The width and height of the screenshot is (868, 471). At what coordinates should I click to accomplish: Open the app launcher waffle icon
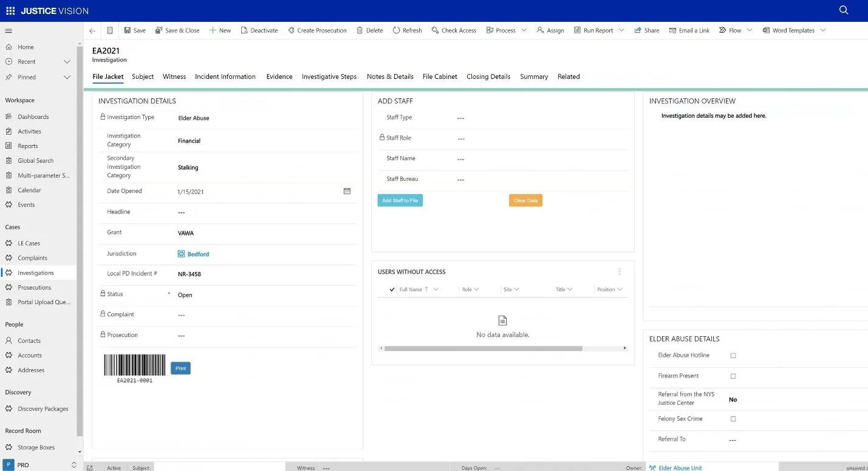pyautogui.click(x=10, y=10)
